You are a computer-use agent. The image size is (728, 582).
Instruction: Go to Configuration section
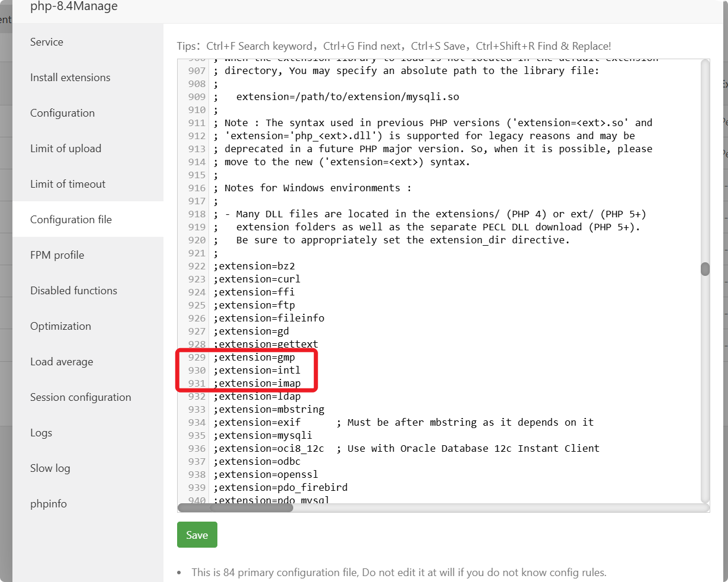(88, 113)
